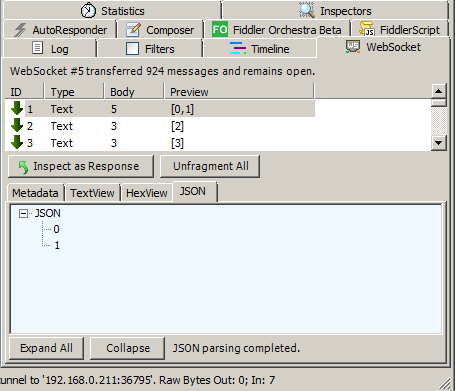Click the 'JSON parsing completed.' status text

(236, 348)
